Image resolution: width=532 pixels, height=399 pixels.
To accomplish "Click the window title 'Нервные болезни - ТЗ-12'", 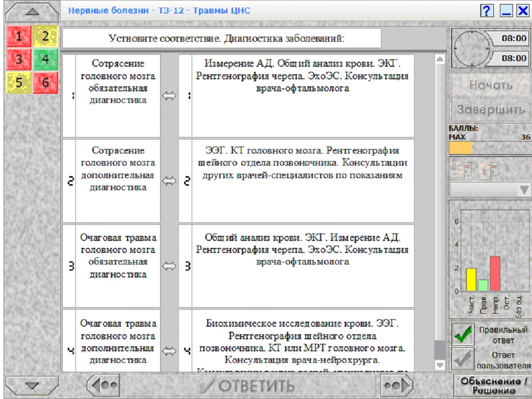I will click(159, 11).
